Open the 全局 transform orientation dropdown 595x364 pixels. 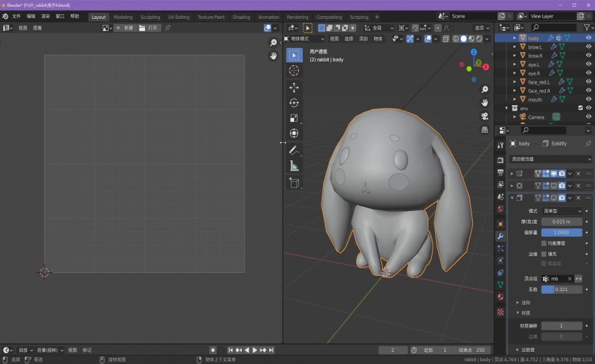pyautogui.click(x=378, y=28)
